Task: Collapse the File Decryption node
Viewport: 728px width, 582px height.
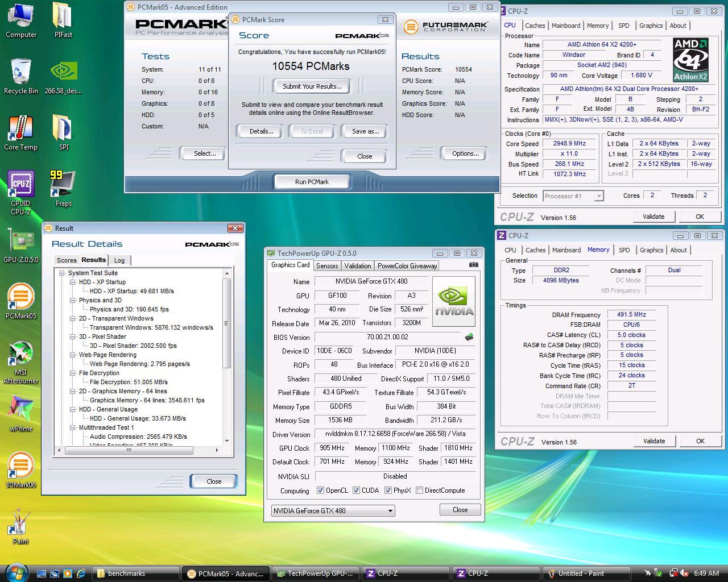Action: click(x=73, y=373)
